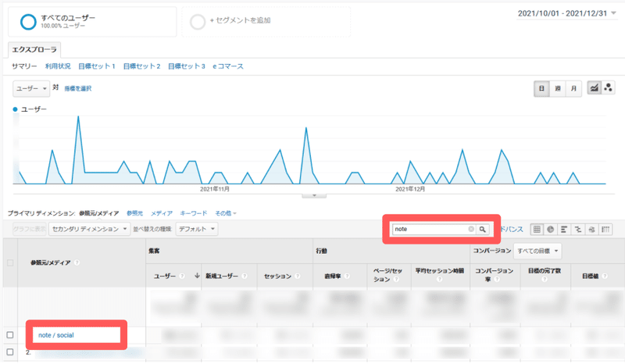Open help icon for 直帰率 column

347,276
